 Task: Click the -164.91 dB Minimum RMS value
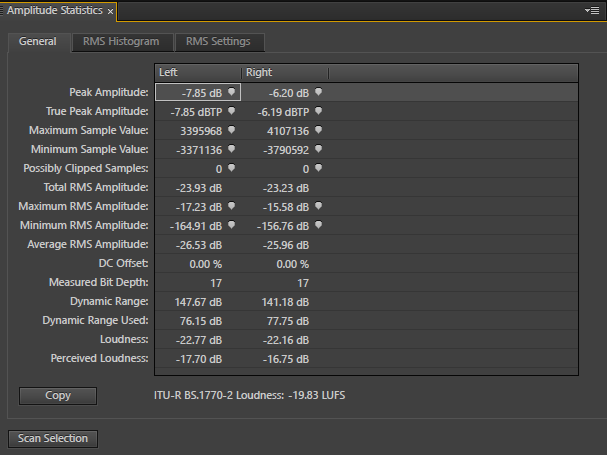tap(196, 226)
